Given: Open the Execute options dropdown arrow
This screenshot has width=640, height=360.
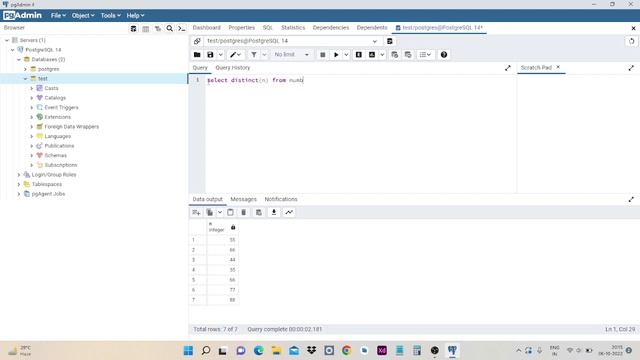Looking at the screenshot, I should click(x=346, y=55).
